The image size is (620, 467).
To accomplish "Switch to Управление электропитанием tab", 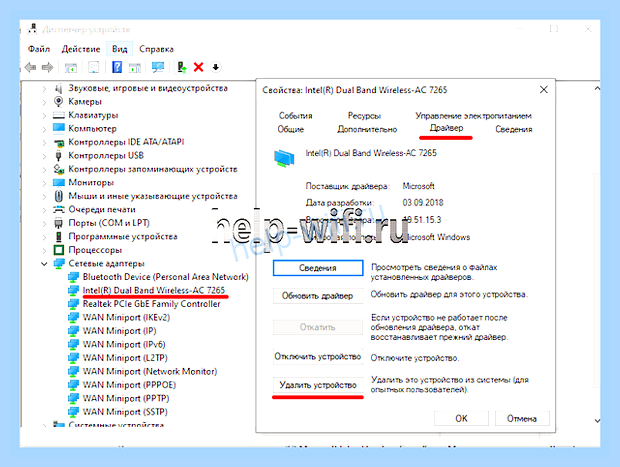I will pyautogui.click(x=473, y=115).
